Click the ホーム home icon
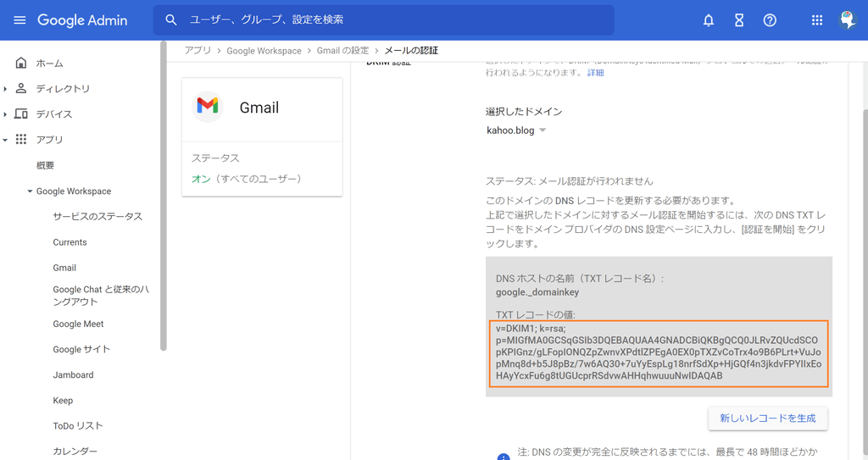The height and width of the screenshot is (460, 868). [x=21, y=63]
